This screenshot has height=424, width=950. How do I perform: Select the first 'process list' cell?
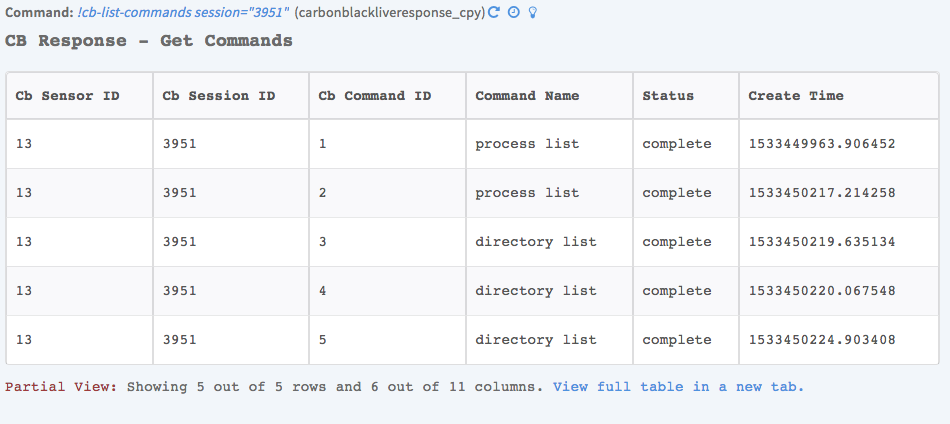coord(527,144)
